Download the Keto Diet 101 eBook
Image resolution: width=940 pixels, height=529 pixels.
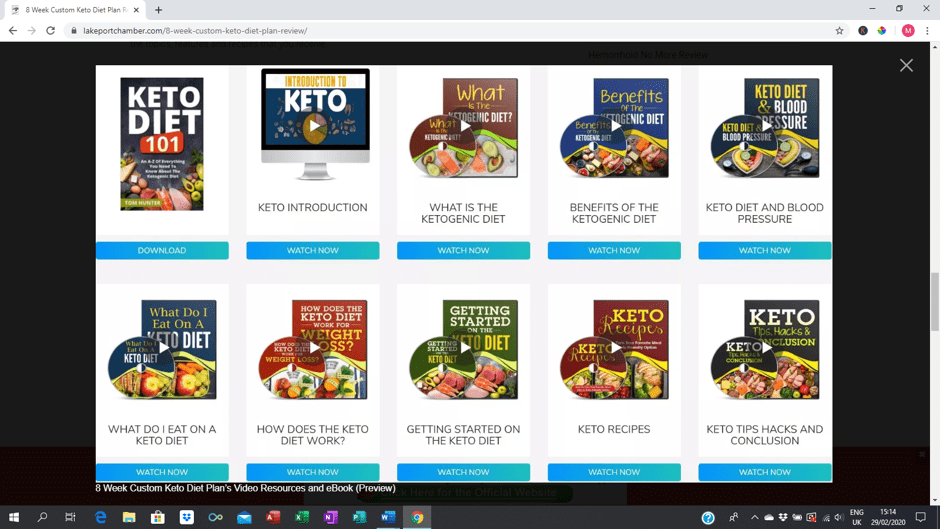click(x=162, y=251)
